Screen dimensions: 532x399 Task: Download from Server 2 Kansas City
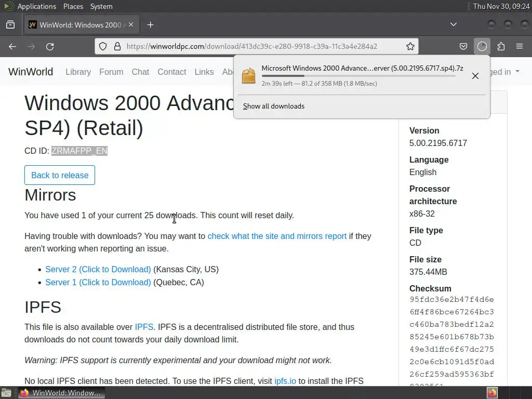tap(98, 270)
